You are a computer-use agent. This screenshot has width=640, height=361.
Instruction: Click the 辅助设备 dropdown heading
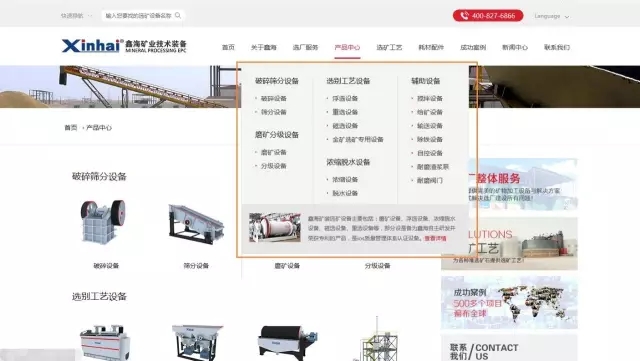point(425,81)
